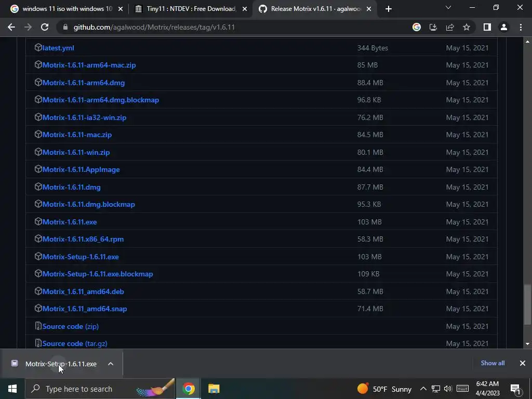Show hidden system tray icons
Viewport: 532px width, 399px height.
(x=423, y=389)
